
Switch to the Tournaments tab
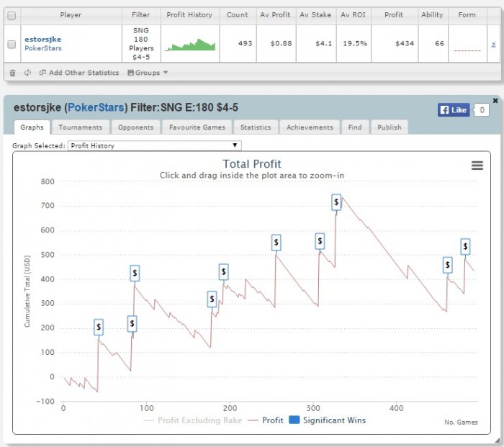pos(81,127)
